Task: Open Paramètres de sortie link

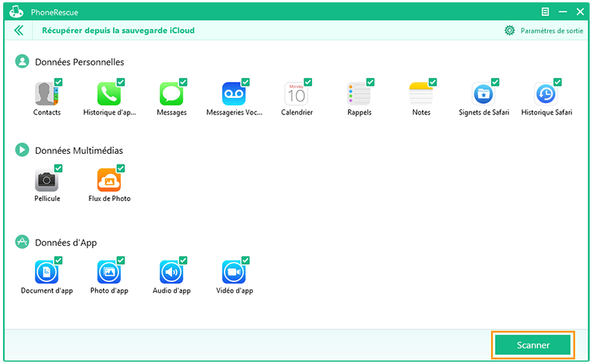Action: [x=552, y=31]
